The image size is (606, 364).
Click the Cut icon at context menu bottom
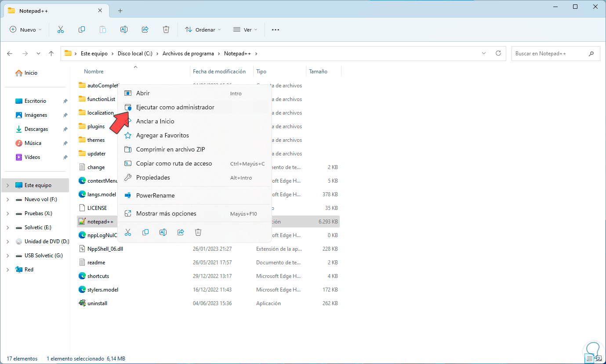[128, 232]
